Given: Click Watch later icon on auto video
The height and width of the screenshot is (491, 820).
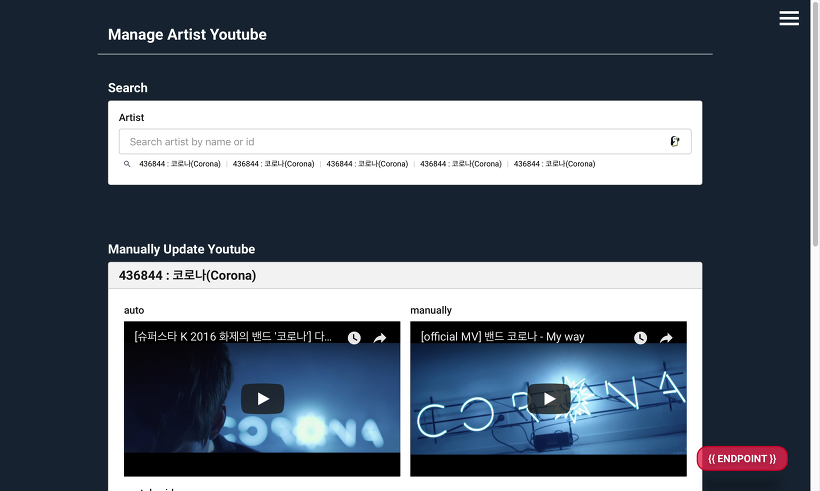Looking at the screenshot, I should pos(354,338).
